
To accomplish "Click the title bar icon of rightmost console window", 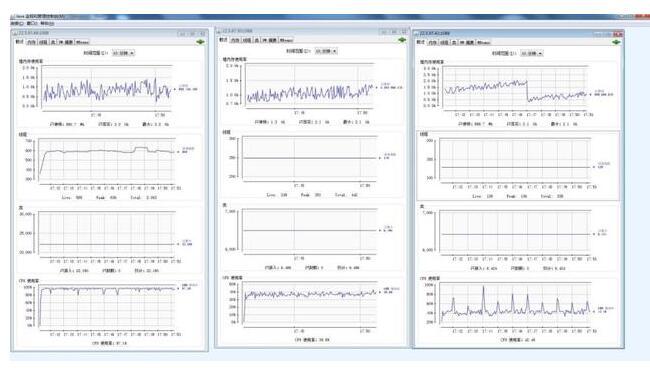I will [x=417, y=33].
